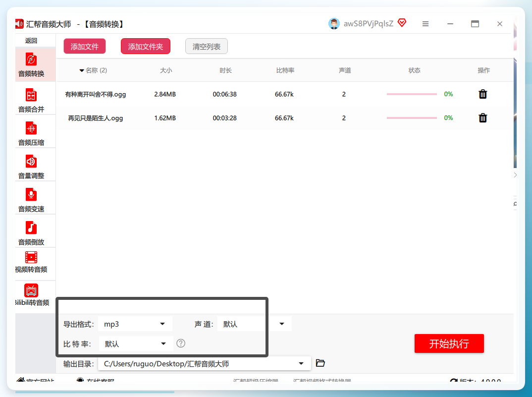This screenshot has width=532, height=397.
Task: Click the 声道 column header
Action: [x=345, y=70]
